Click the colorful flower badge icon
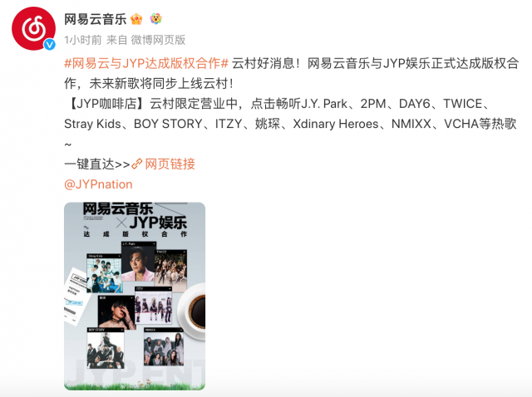The height and width of the screenshot is (397, 532). pos(155,19)
